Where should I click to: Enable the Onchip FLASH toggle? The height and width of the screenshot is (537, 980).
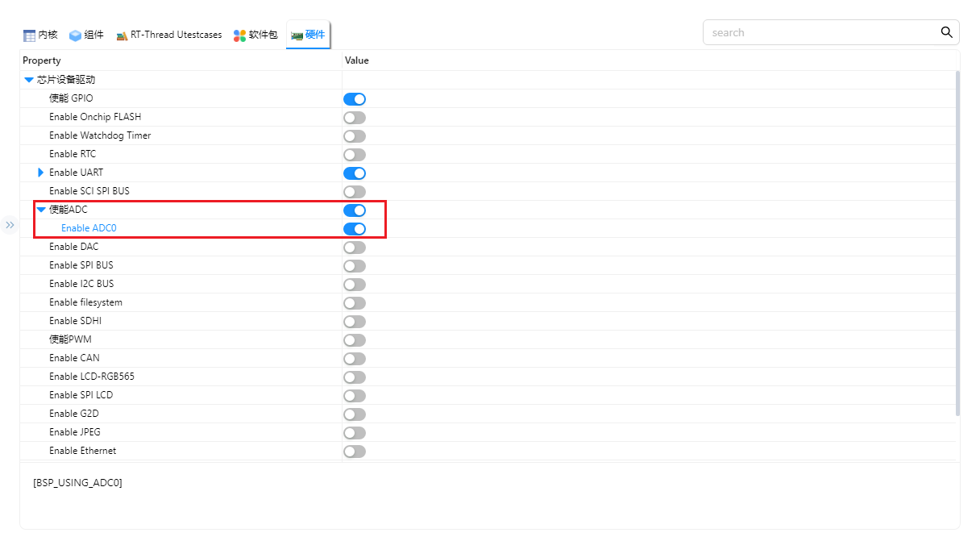click(355, 118)
